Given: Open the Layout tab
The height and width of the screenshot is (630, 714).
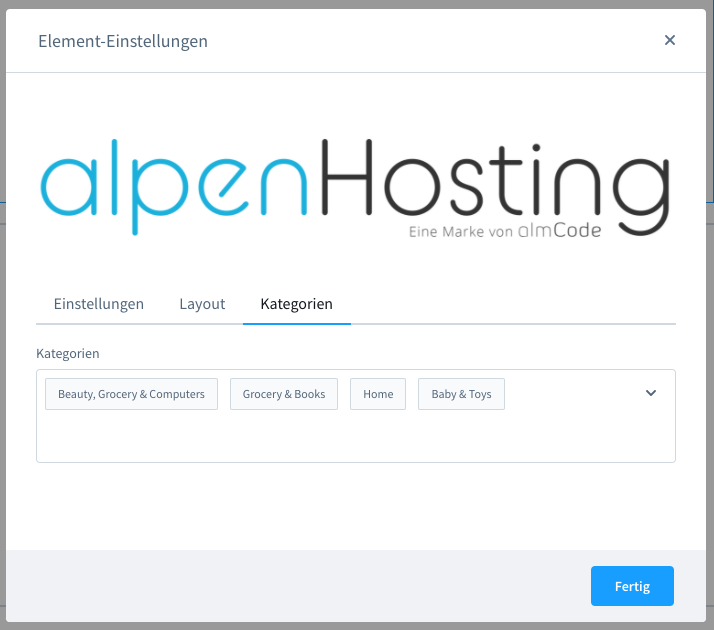Looking at the screenshot, I should point(202,304).
